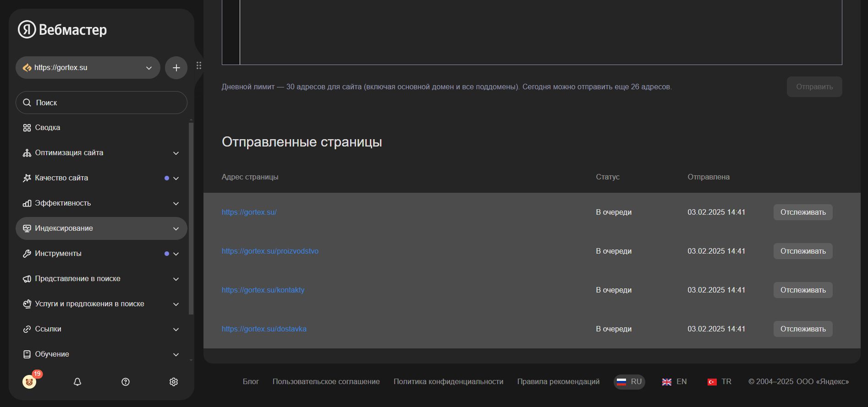The image size is (868, 407).
Task: Click the Индексирование monitor icon
Action: tap(27, 228)
